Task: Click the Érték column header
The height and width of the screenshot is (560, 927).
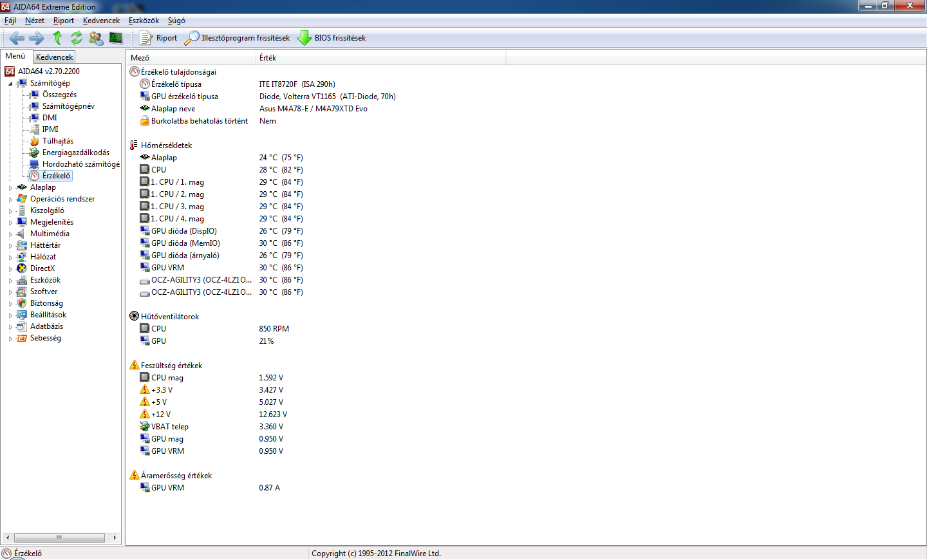Action: (380, 58)
